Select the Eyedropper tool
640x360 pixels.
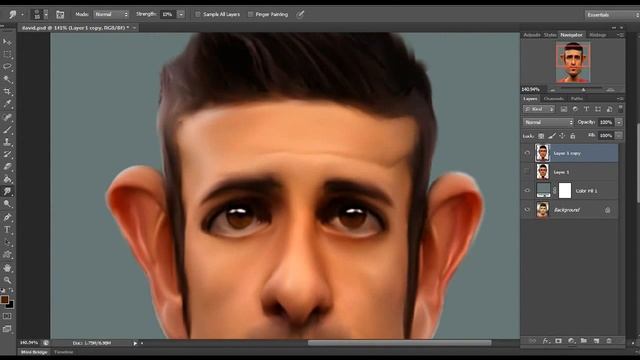[x=7, y=104]
